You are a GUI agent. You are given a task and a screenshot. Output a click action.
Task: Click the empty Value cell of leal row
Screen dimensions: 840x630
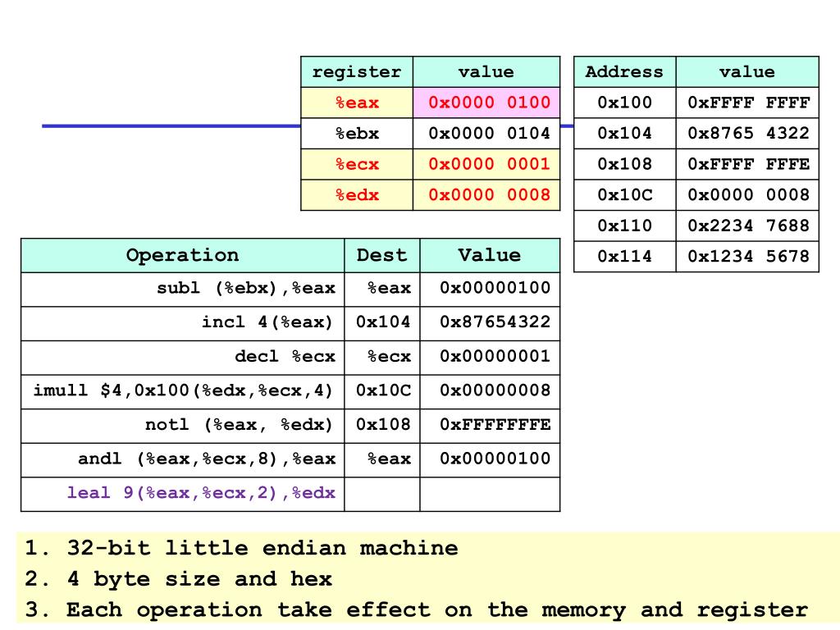[490, 494]
